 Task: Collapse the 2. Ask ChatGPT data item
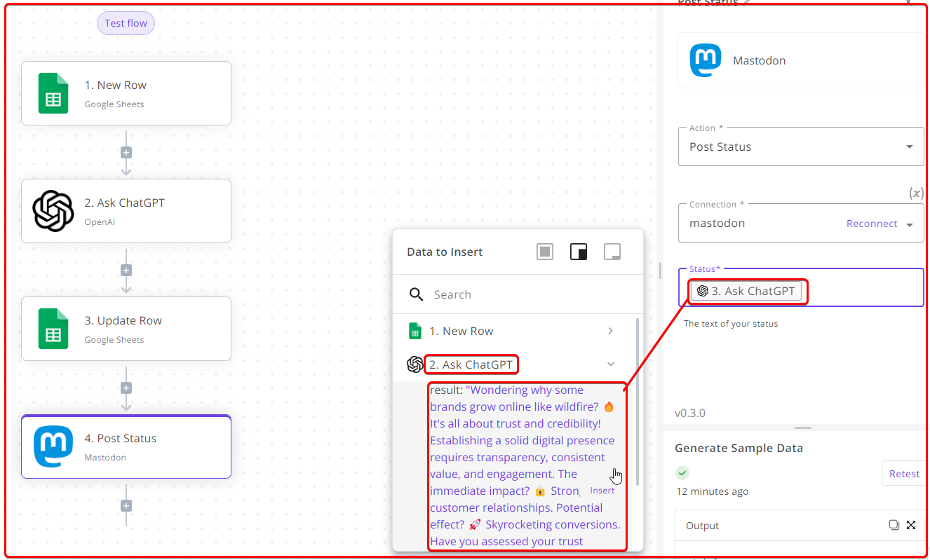pos(610,364)
